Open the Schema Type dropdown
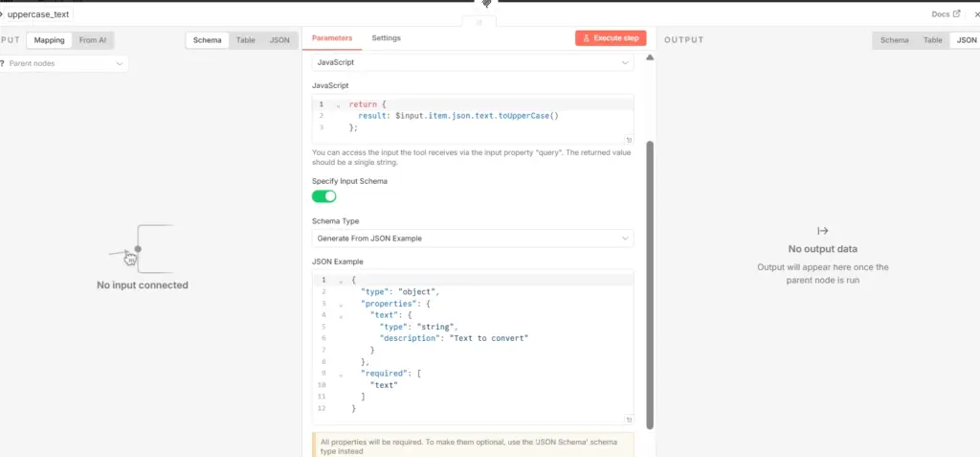 coord(473,239)
